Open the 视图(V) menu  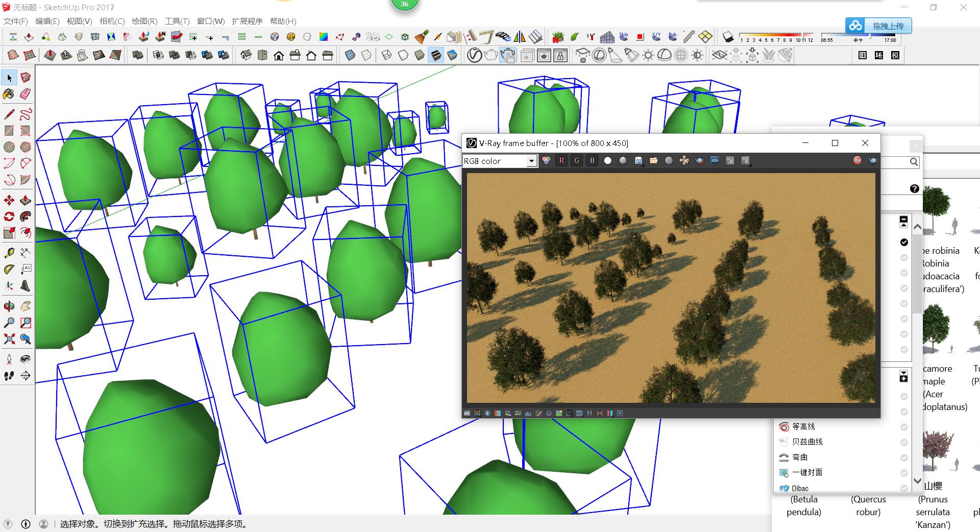79,21
